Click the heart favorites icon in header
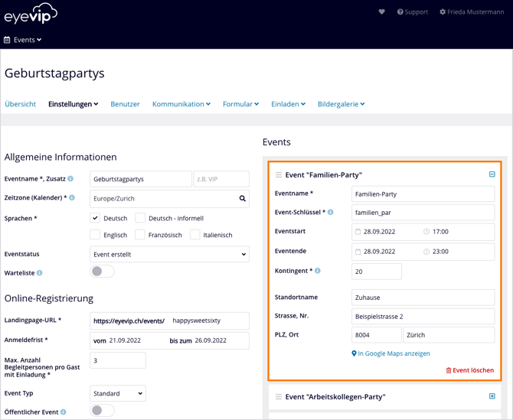The height and width of the screenshot is (420, 513). pos(381,12)
